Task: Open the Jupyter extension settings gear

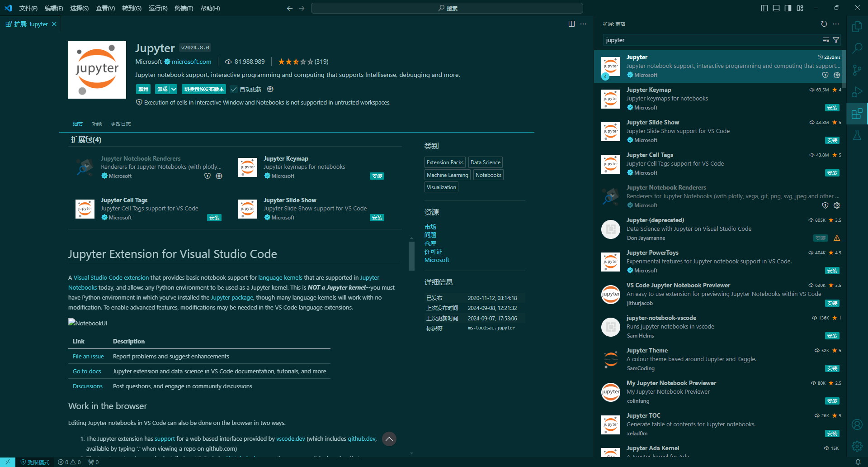Action: click(270, 89)
